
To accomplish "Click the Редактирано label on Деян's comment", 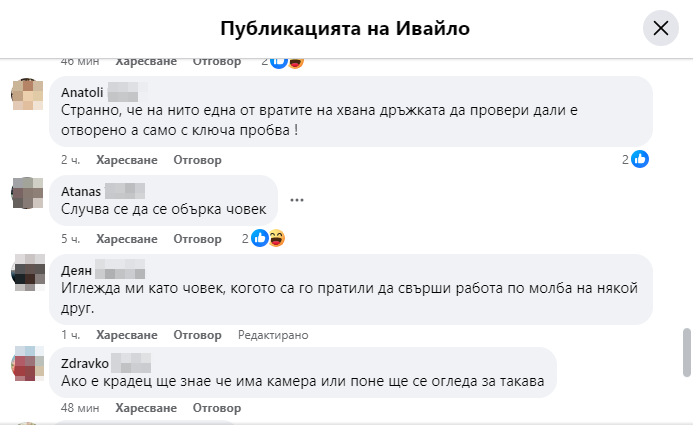I will pos(272,335).
